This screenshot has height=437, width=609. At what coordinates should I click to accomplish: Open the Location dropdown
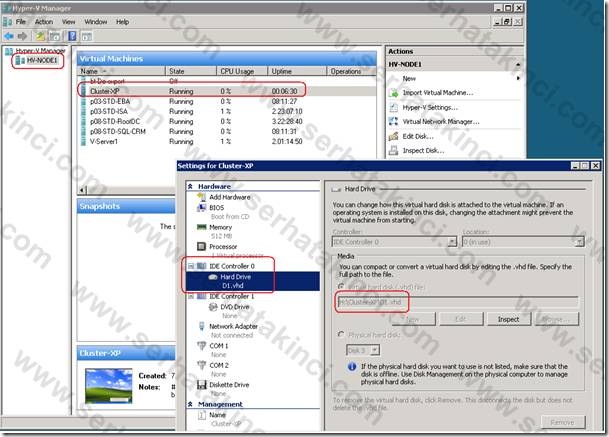(x=579, y=242)
